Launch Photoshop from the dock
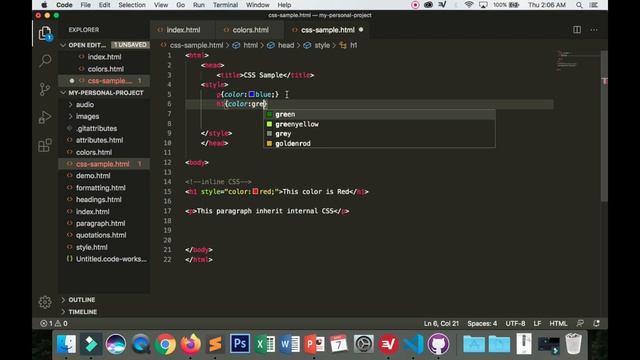Screen dimensions: 640x360 (x=240, y=344)
